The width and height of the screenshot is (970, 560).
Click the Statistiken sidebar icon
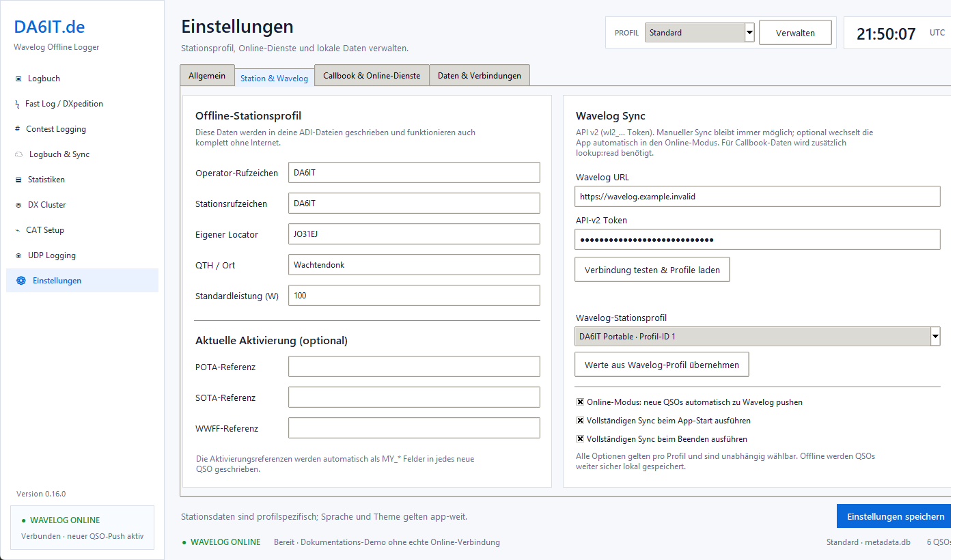point(18,180)
